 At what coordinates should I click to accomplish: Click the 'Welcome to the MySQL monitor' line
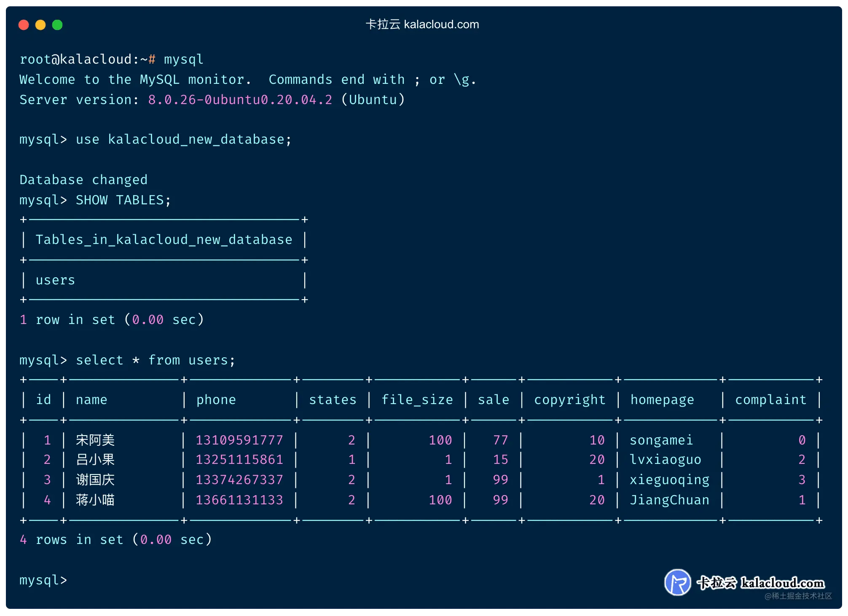(248, 80)
